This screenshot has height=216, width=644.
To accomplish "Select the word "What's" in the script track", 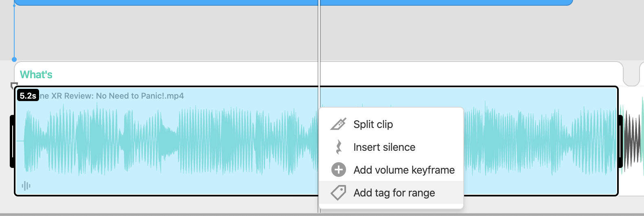I will coord(36,75).
